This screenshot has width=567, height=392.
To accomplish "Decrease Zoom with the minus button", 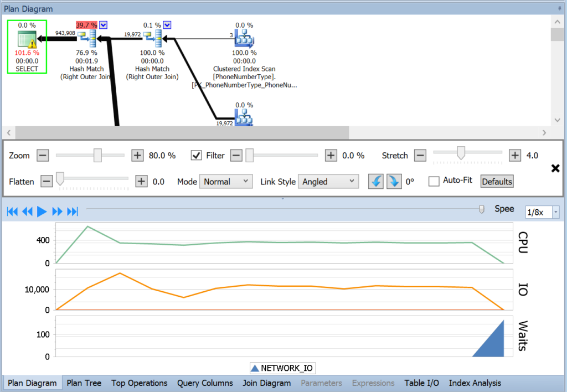I will click(43, 156).
